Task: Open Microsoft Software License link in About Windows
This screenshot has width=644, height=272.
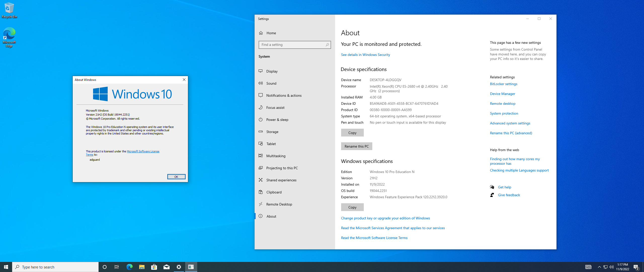Action: (x=143, y=151)
